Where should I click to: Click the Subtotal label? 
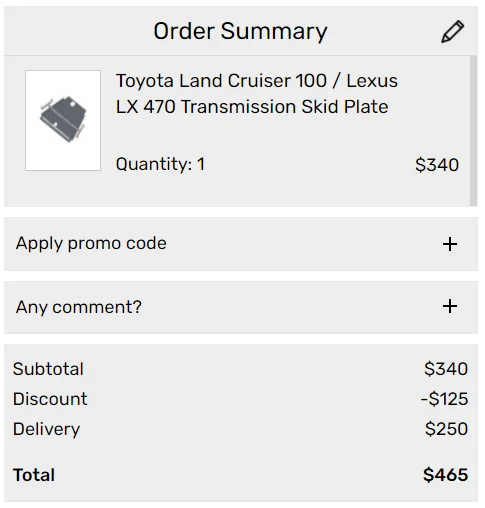point(48,369)
